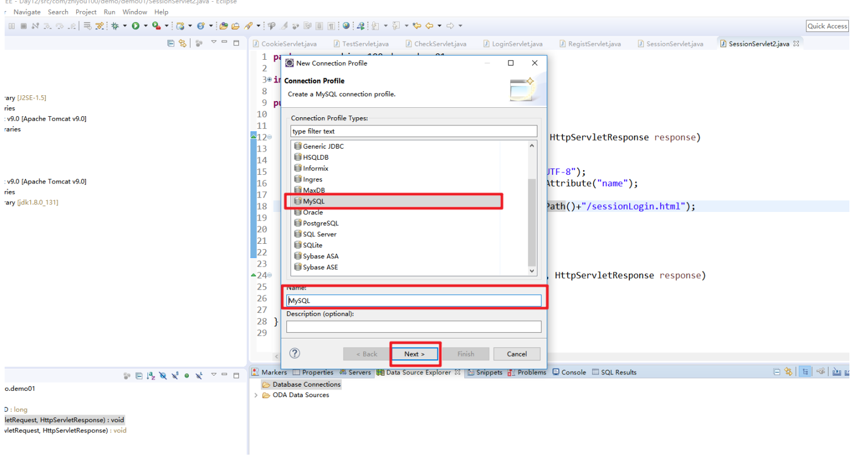Image resolution: width=868 pixels, height=461 pixels.
Task: Click the Name input field containing MySQL
Action: (x=414, y=300)
